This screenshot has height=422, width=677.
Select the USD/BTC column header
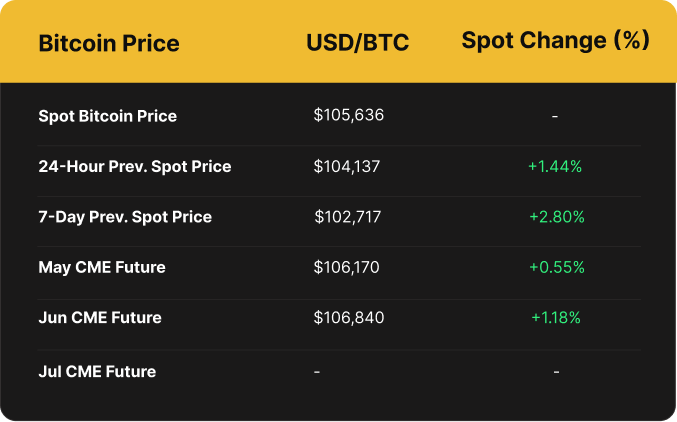point(358,44)
